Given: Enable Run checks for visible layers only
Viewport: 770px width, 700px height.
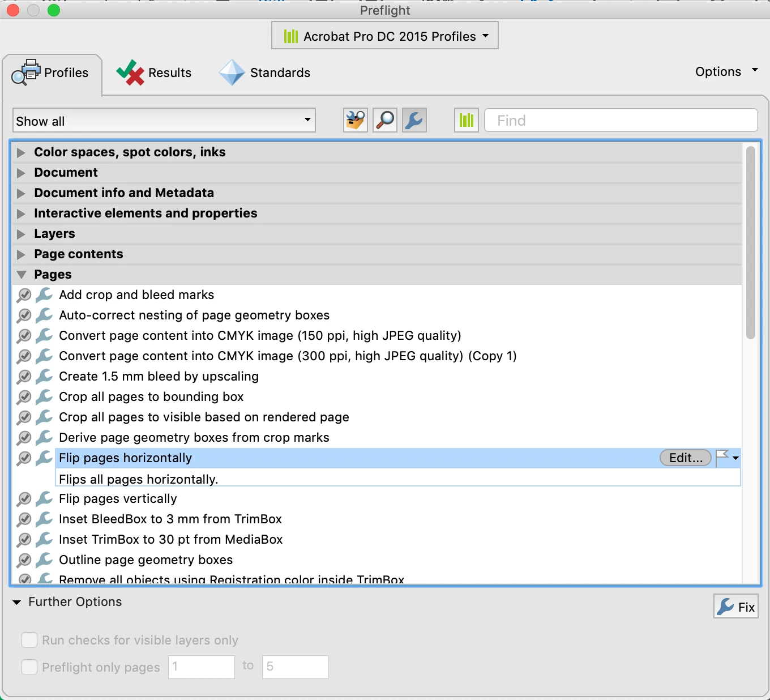Looking at the screenshot, I should pos(29,640).
